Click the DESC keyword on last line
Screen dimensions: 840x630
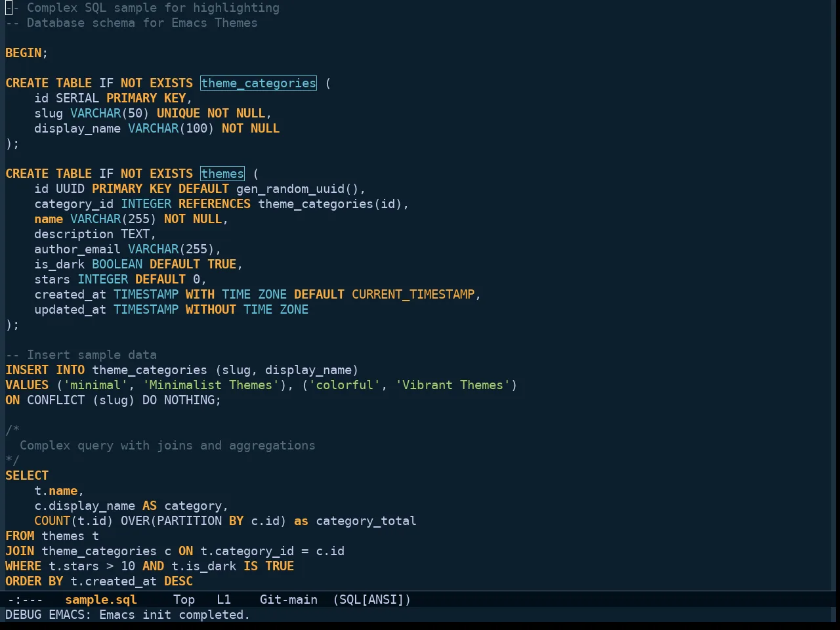178,581
